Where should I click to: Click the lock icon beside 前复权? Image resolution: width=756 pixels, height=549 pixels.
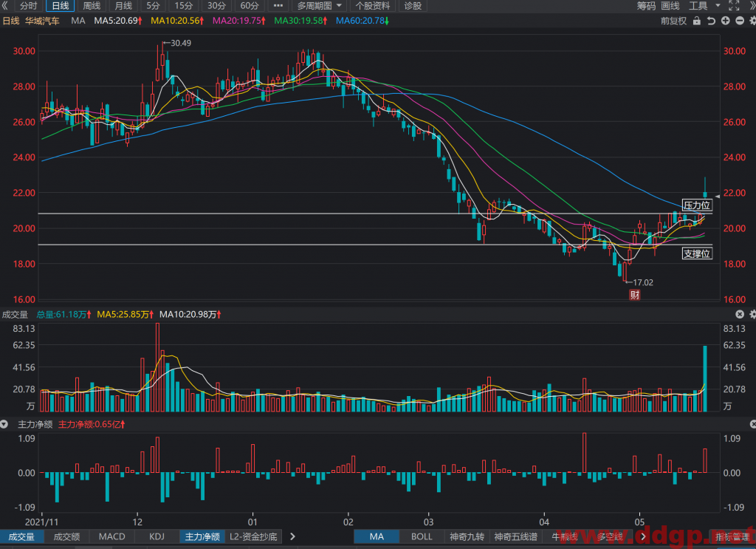(697, 21)
